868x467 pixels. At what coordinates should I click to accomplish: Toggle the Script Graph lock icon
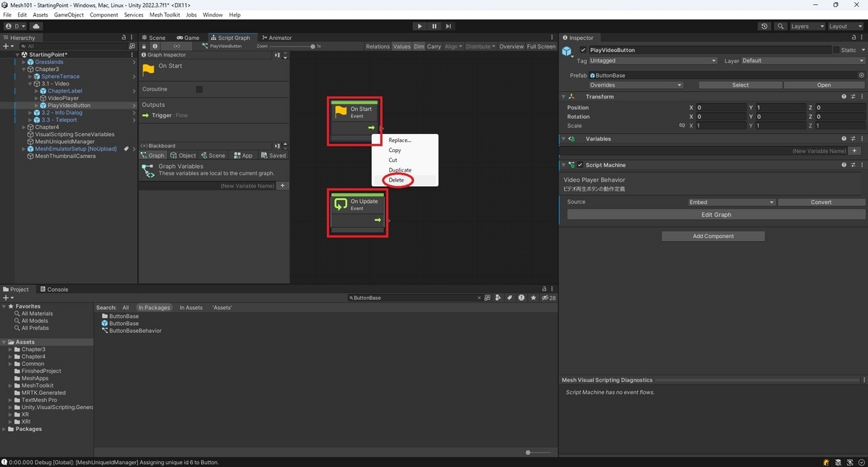point(145,46)
